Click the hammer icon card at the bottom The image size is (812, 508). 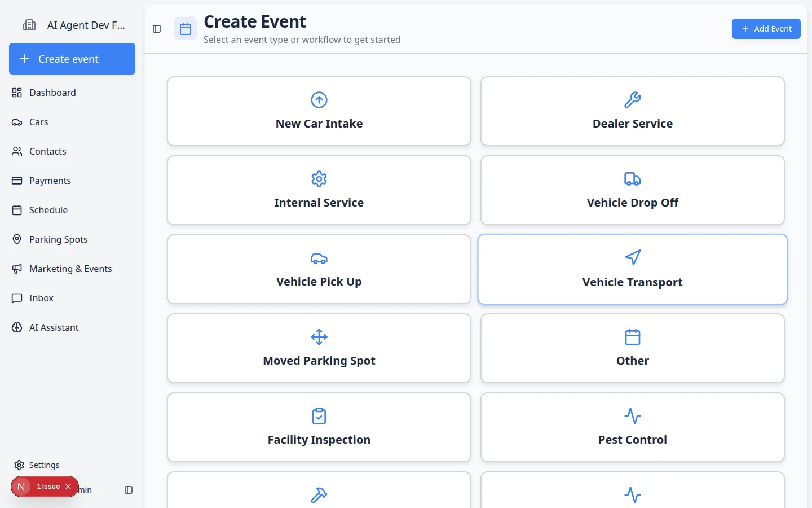pos(319,489)
